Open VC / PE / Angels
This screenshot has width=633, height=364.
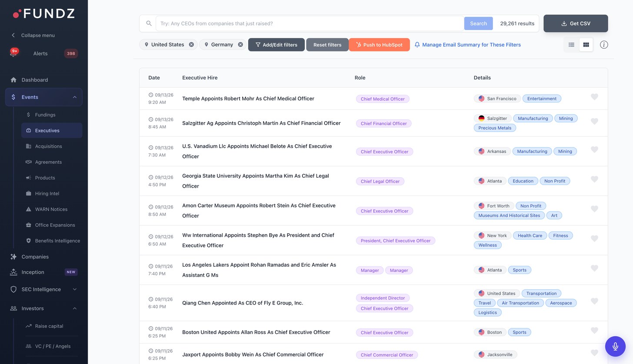(x=53, y=346)
